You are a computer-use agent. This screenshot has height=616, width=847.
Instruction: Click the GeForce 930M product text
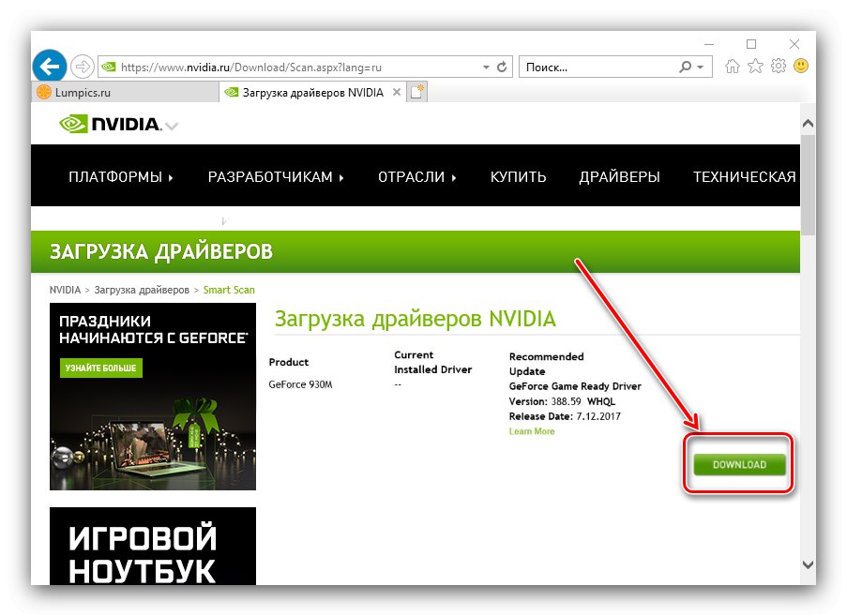[x=300, y=384]
